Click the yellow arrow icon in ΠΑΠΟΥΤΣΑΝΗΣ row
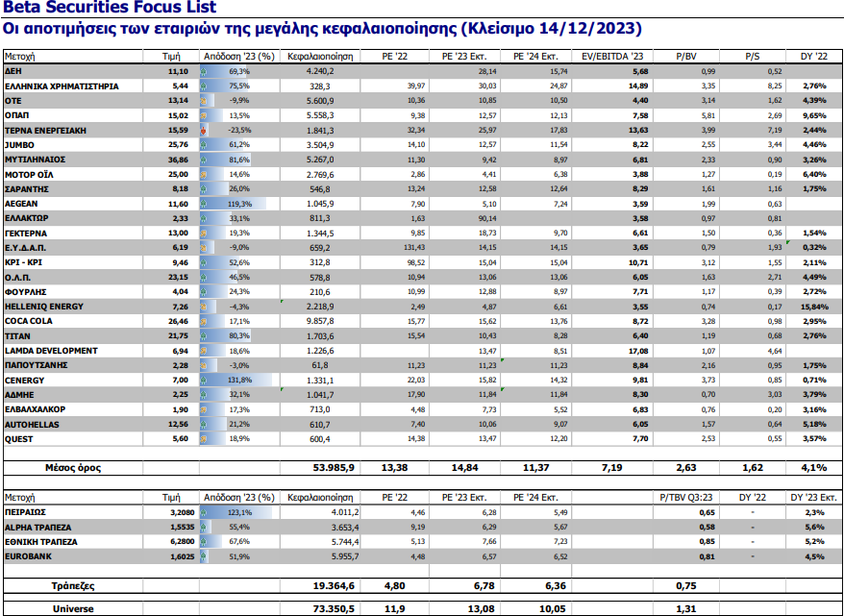The height and width of the screenshot is (616, 844). click(203, 366)
